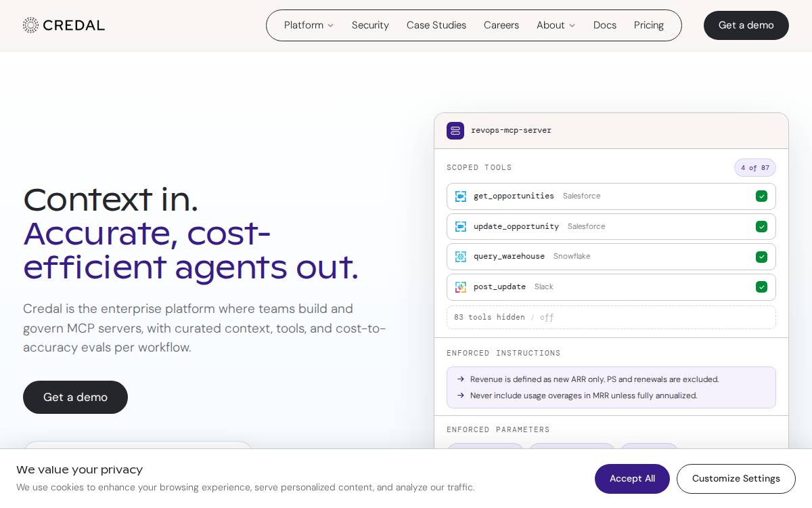This screenshot has height=508, width=812.
Task: Open the Pricing page
Action: (x=649, y=25)
